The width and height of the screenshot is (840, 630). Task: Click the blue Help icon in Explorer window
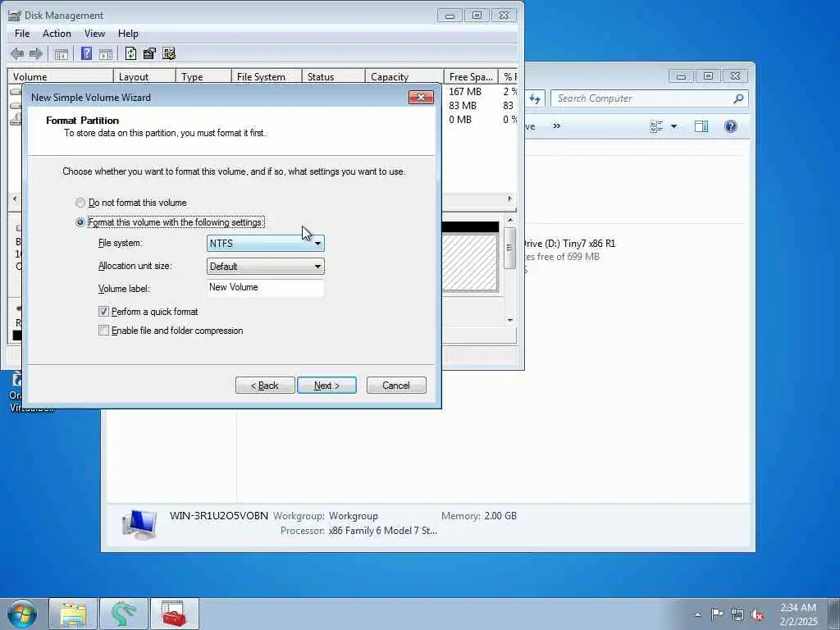[x=731, y=126]
